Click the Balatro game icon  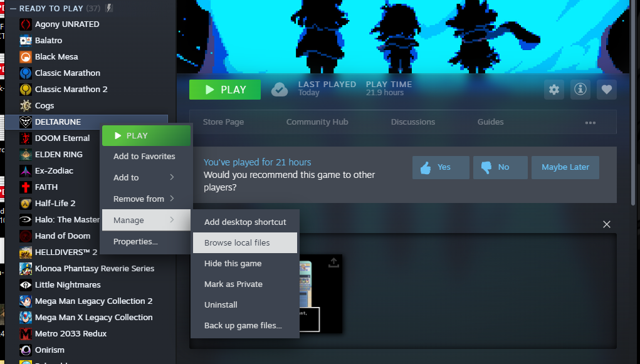(x=26, y=40)
